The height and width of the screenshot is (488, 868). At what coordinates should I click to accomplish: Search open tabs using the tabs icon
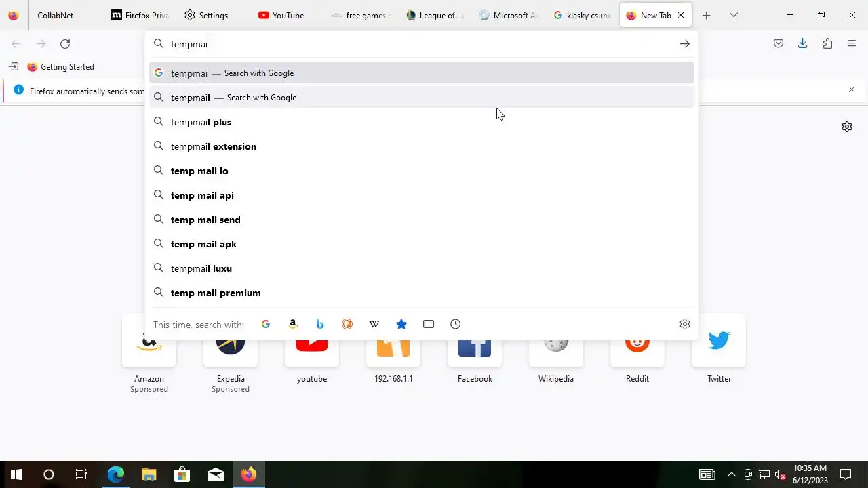[x=429, y=324]
